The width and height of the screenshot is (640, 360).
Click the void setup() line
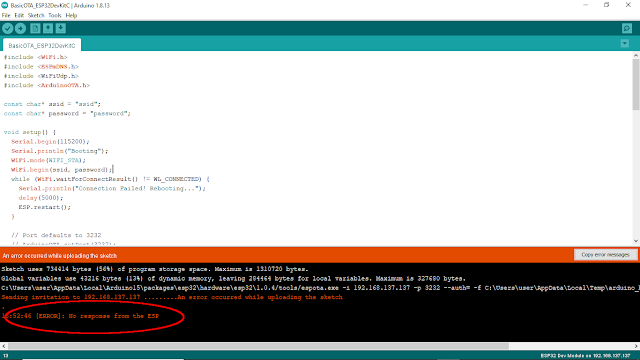click(30, 132)
